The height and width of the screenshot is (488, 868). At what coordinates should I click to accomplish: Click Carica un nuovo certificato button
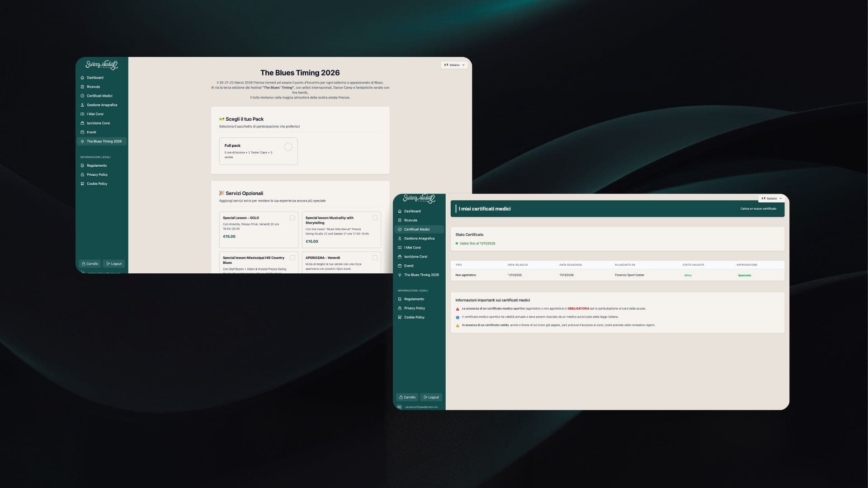click(758, 209)
